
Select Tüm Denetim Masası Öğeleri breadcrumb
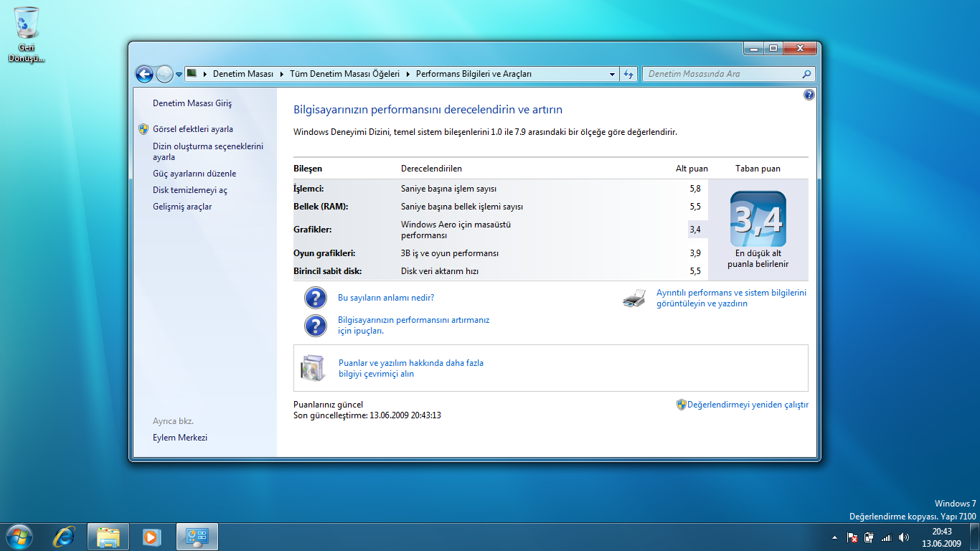[x=346, y=74]
